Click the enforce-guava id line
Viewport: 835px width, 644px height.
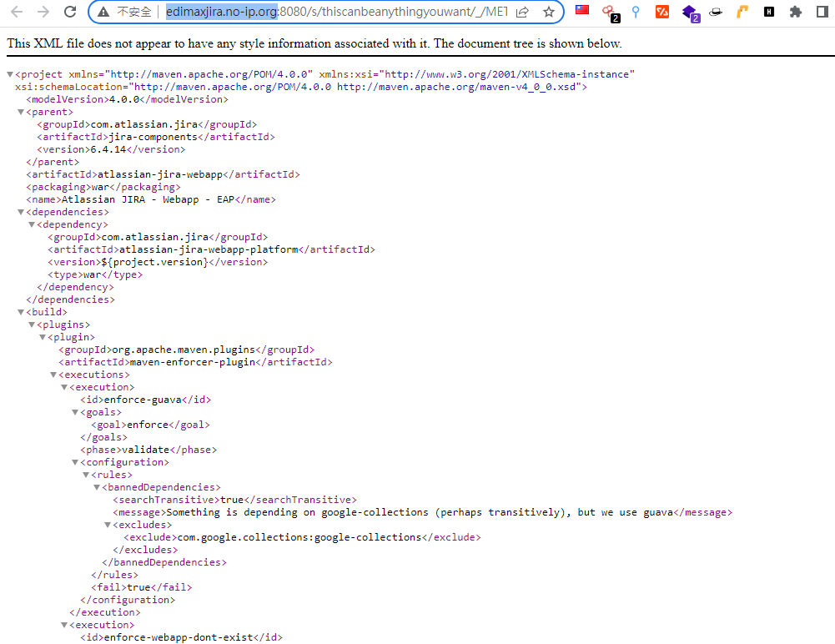[x=146, y=400]
